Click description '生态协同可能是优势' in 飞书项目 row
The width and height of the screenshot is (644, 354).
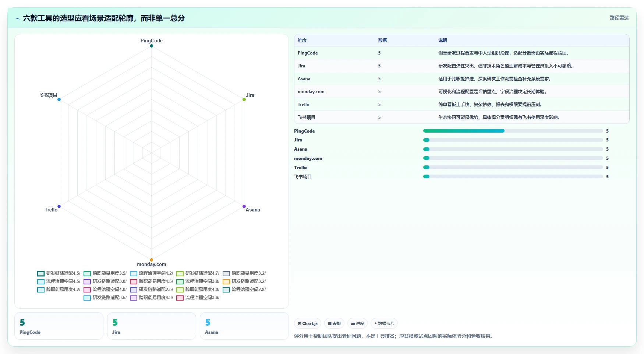pos(458,118)
